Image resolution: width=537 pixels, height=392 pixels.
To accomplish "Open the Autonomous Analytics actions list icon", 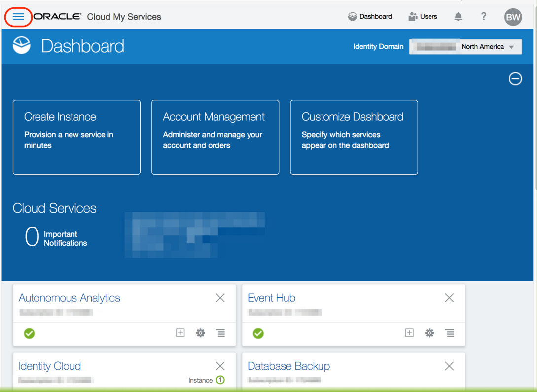I will pos(220,333).
